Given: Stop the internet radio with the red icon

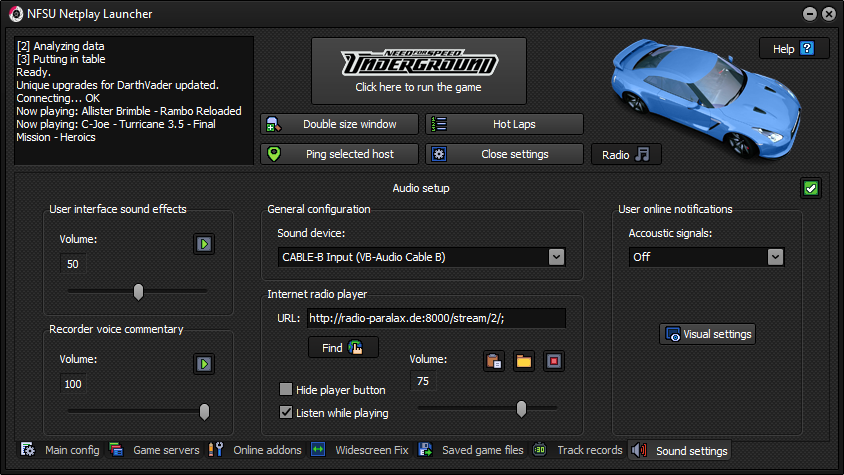Looking at the screenshot, I should [x=554, y=361].
